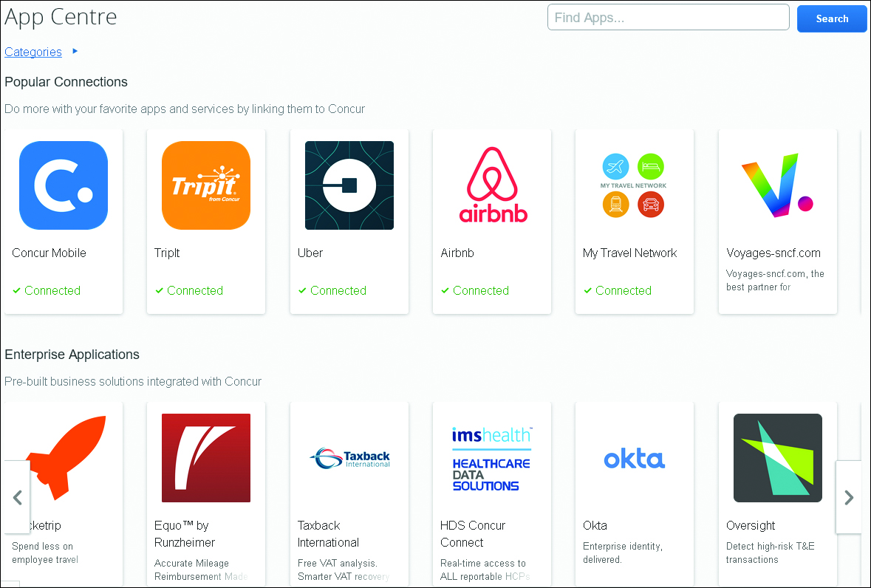Click Connected status under Airbnb
871x588 pixels.
[x=475, y=290]
